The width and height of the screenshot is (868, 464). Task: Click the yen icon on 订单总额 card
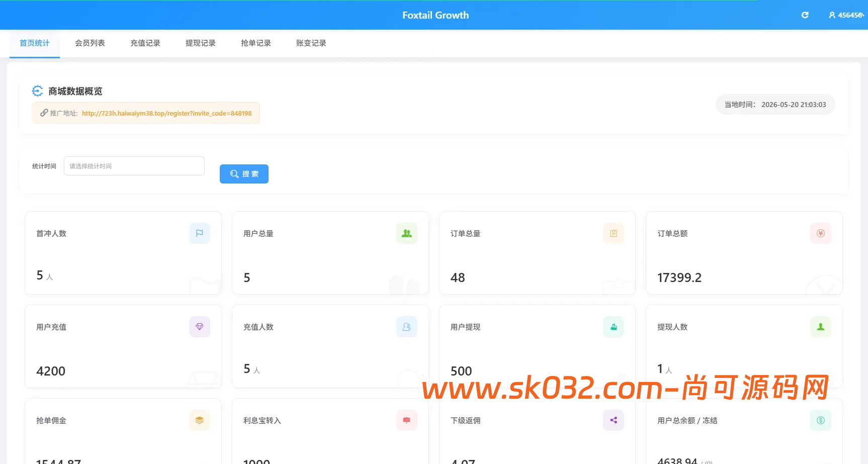(821, 233)
